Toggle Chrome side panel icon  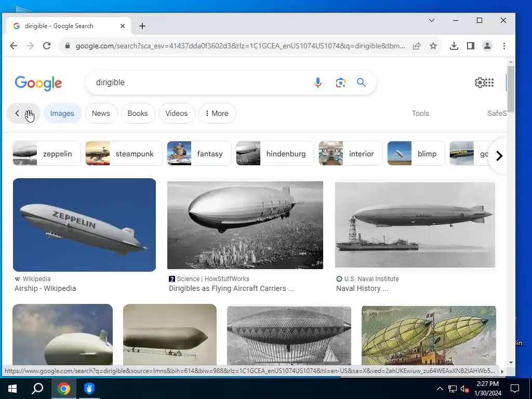[471, 46]
